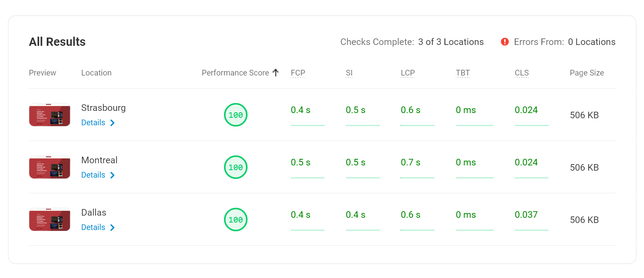
Task: Click the Location column header
Action: (x=96, y=72)
